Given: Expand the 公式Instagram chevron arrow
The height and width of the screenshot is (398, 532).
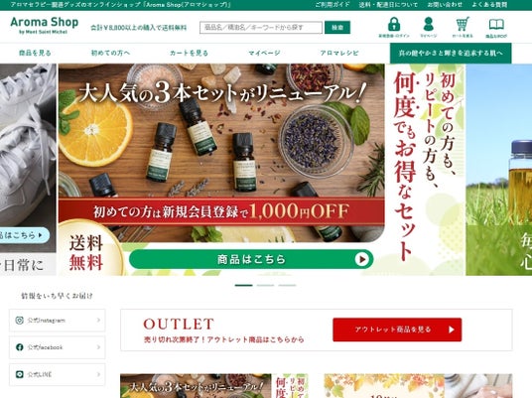Looking at the screenshot, I should pos(98,320).
